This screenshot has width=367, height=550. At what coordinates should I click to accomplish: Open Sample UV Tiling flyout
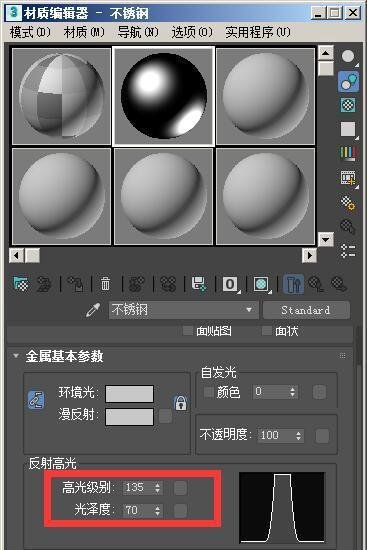348,129
